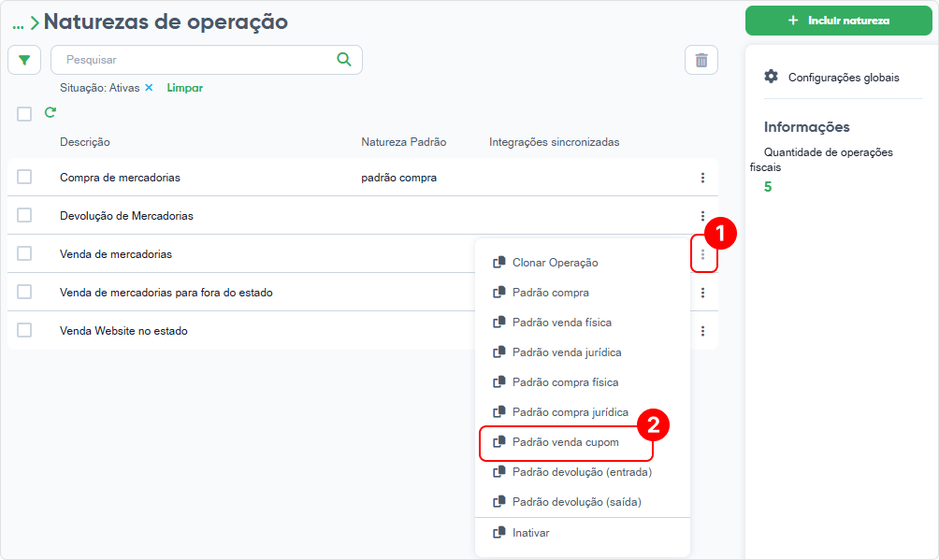Click the Compra de mercadorias description
Screen dimensions: 939x560
[120, 178]
